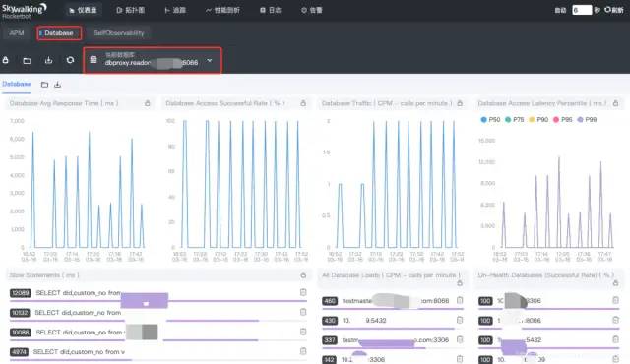Copy the slow statement with value 10088

pyautogui.click(x=303, y=332)
